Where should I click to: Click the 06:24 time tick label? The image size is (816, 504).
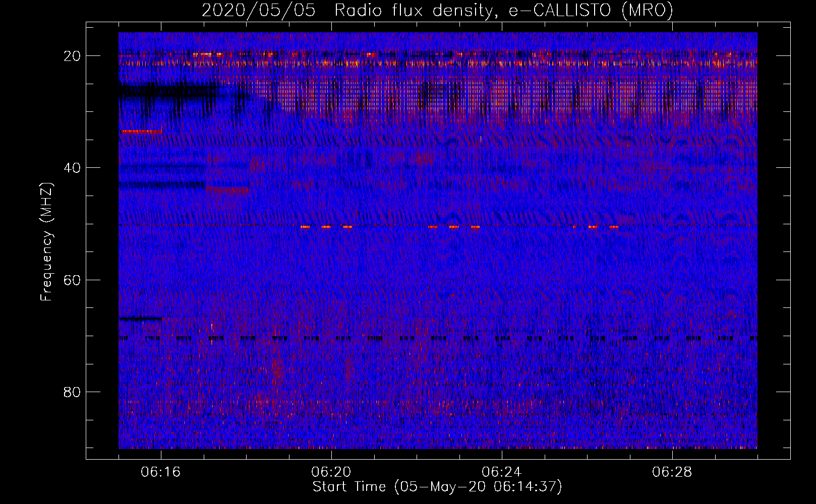(x=502, y=472)
